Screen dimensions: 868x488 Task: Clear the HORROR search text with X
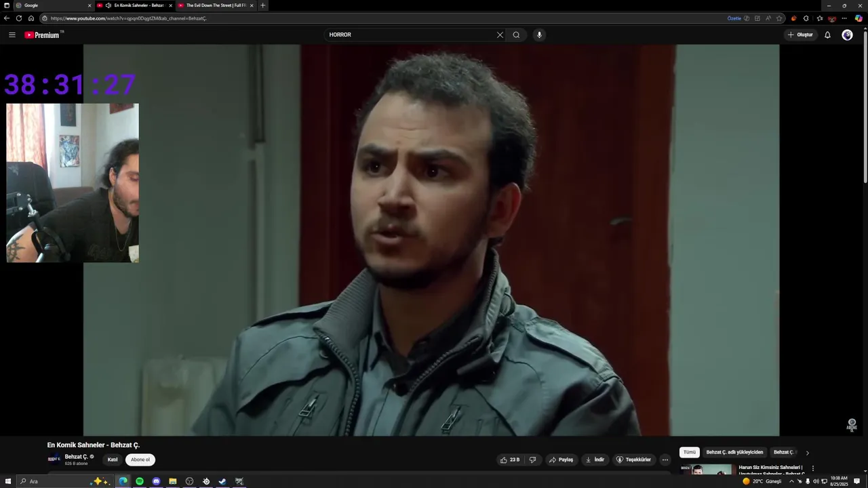(500, 35)
